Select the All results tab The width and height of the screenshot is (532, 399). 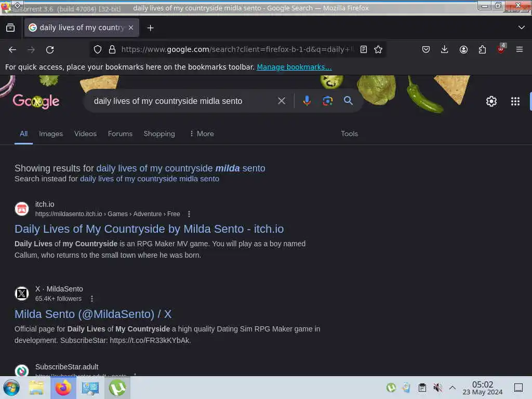click(x=23, y=134)
